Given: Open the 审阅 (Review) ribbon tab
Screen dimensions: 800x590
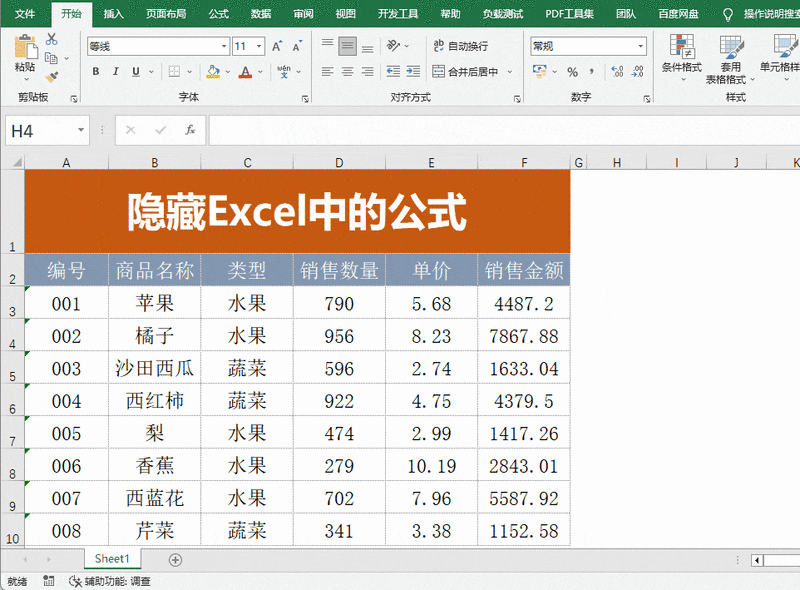Looking at the screenshot, I should tap(303, 14).
